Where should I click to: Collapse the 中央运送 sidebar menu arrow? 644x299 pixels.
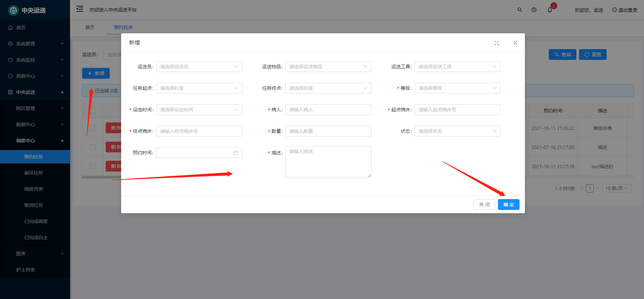(62, 92)
